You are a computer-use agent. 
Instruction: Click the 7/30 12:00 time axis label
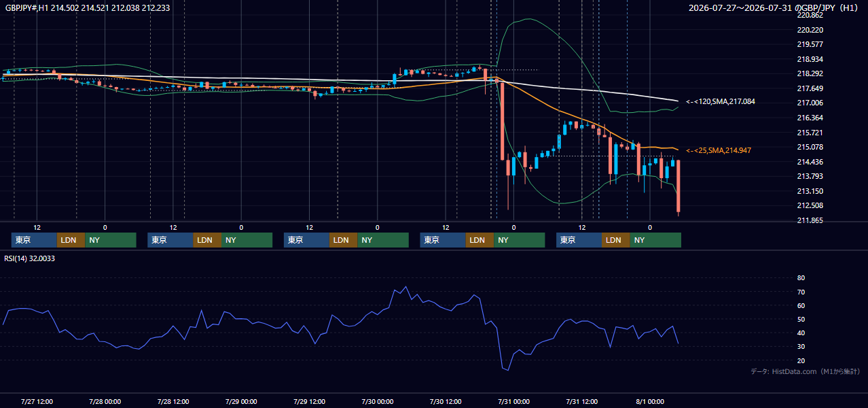coord(446,401)
